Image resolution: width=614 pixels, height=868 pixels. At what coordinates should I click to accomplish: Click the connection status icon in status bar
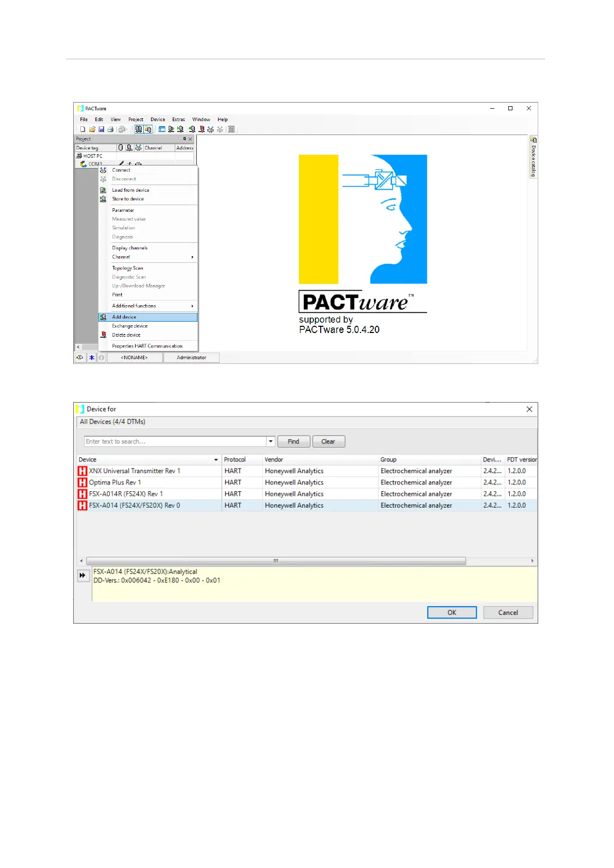80,357
